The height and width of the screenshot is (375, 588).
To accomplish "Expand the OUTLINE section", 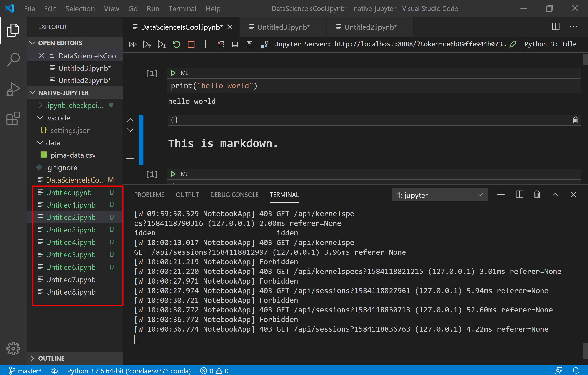I will coord(51,358).
